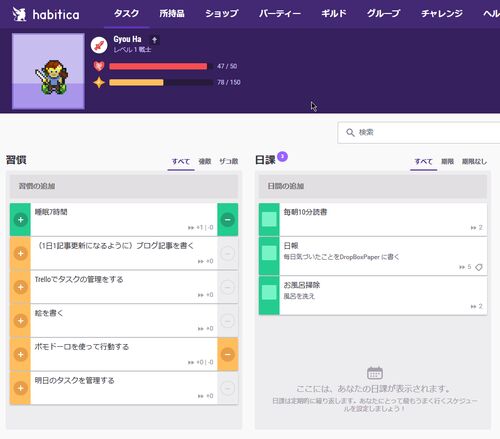Click the Gyou Ha user name

(127, 39)
